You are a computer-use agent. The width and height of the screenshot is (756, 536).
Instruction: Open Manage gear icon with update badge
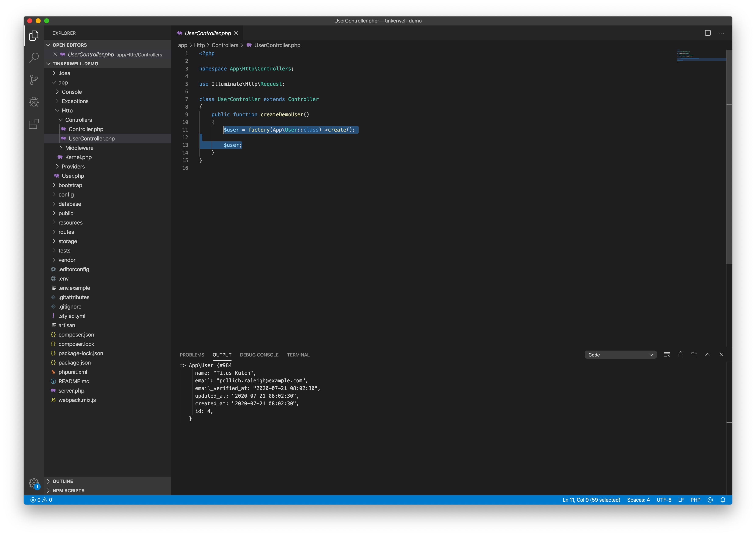[x=34, y=484]
